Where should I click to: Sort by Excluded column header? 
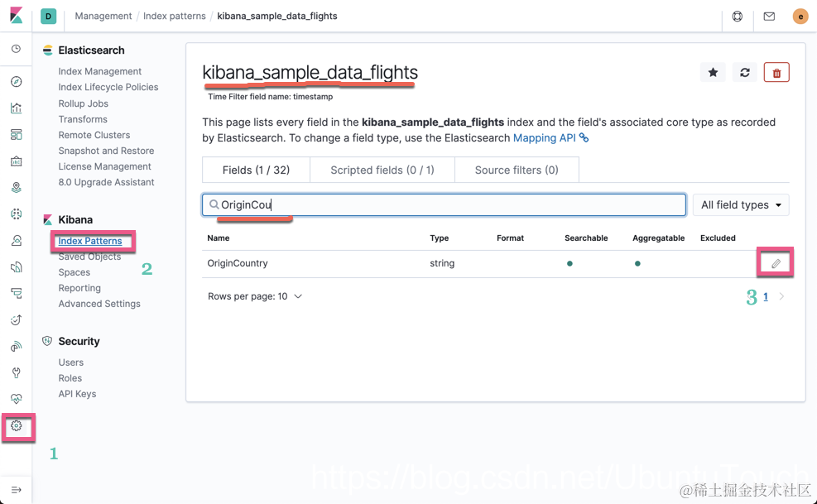tap(718, 238)
